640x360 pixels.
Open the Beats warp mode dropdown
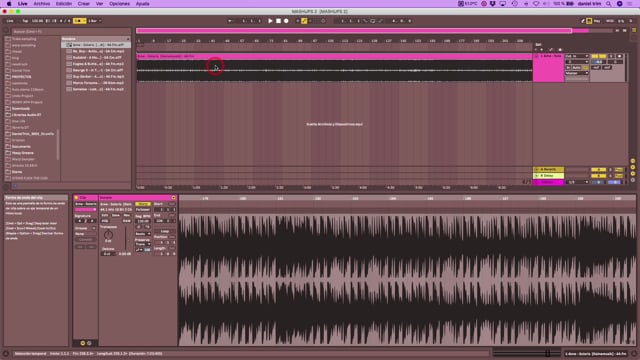coord(143,234)
